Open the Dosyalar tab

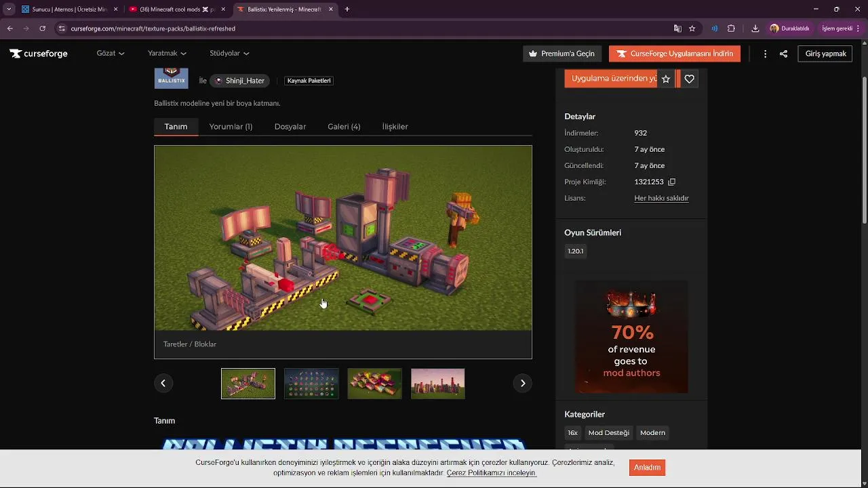(290, 127)
